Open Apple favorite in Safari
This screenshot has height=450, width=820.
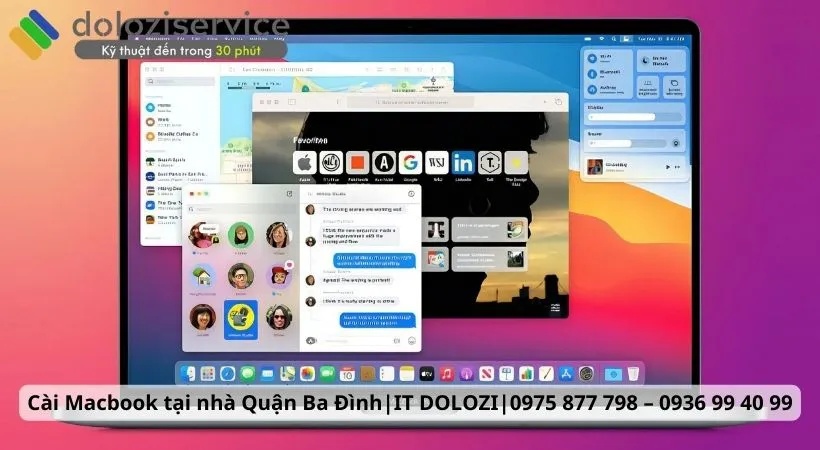coord(304,163)
